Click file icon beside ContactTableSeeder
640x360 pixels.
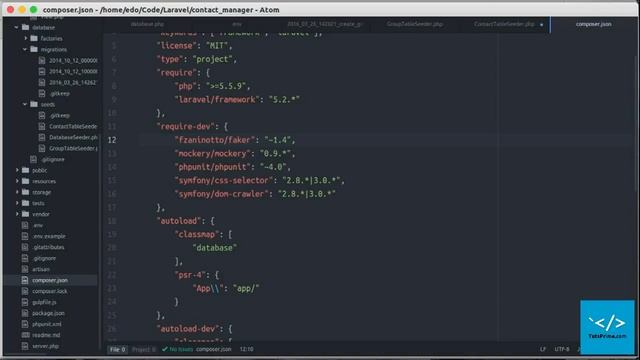[x=42, y=127]
